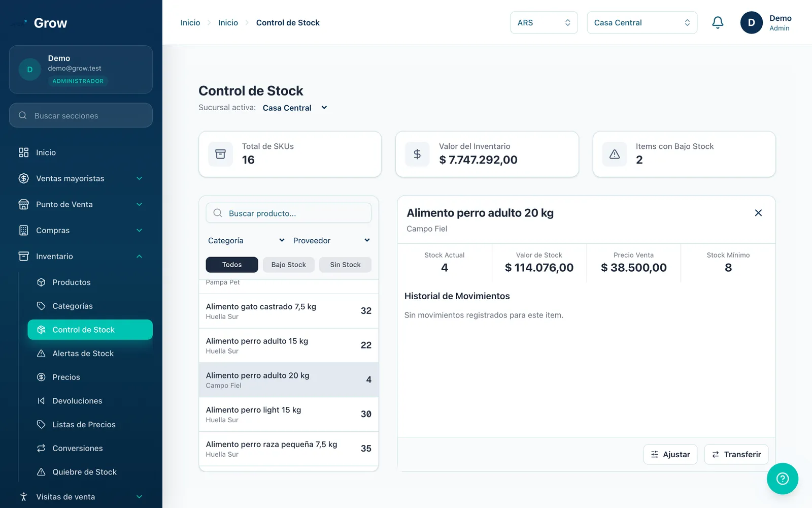
Task: Open the Casa Central branch selector in header
Action: pos(642,22)
